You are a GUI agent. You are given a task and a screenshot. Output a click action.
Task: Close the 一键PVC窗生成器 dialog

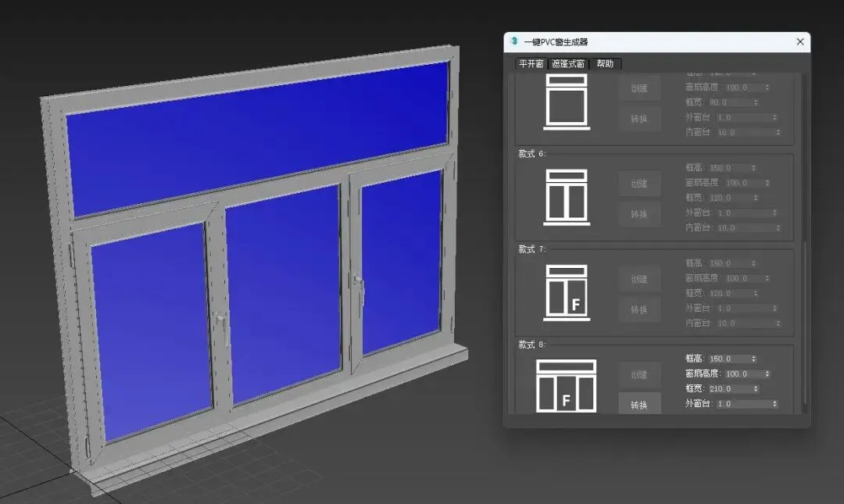tap(800, 41)
